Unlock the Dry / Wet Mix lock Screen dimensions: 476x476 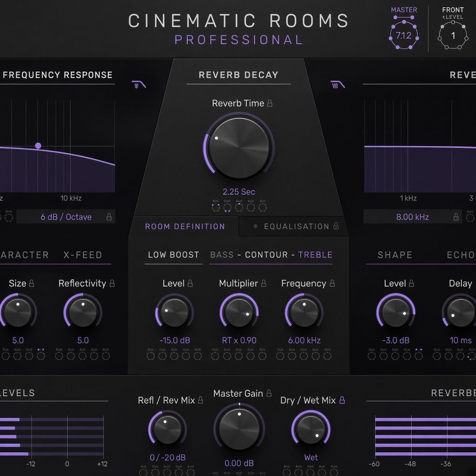342,400
